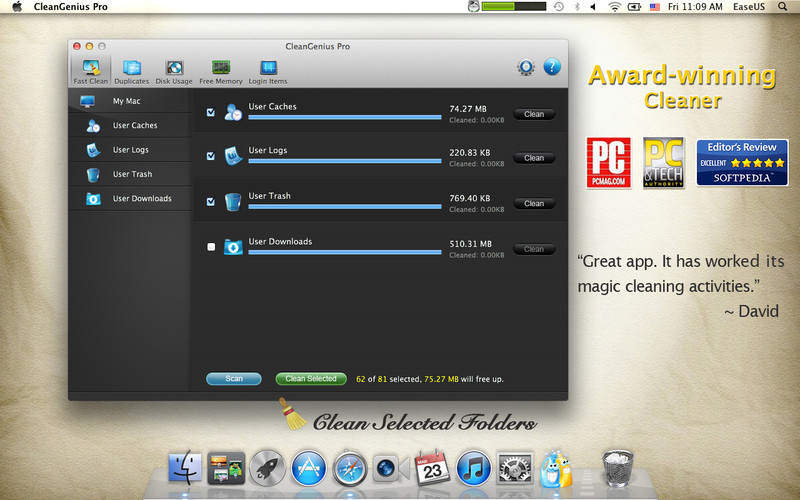Click the Softpedia Editor's Review badge
This screenshot has width=800, height=500.
point(742,163)
